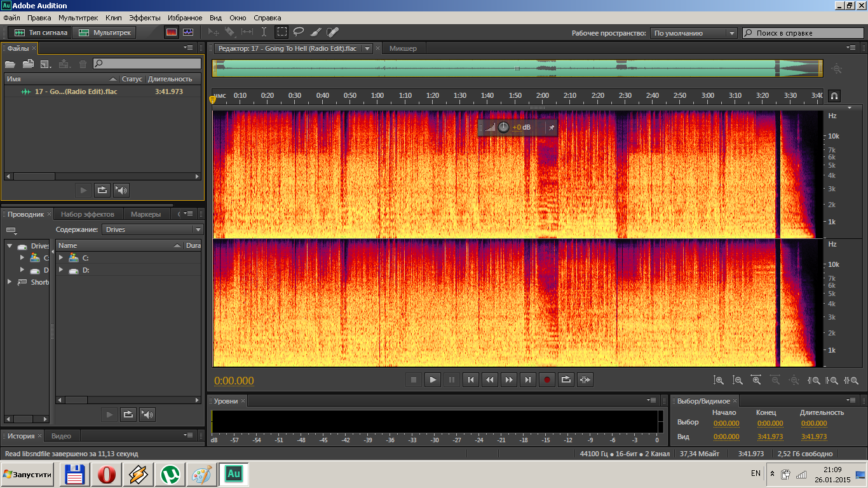Pick the Marquee selection tool
Screen dimensions: 868x488
pyautogui.click(x=281, y=32)
